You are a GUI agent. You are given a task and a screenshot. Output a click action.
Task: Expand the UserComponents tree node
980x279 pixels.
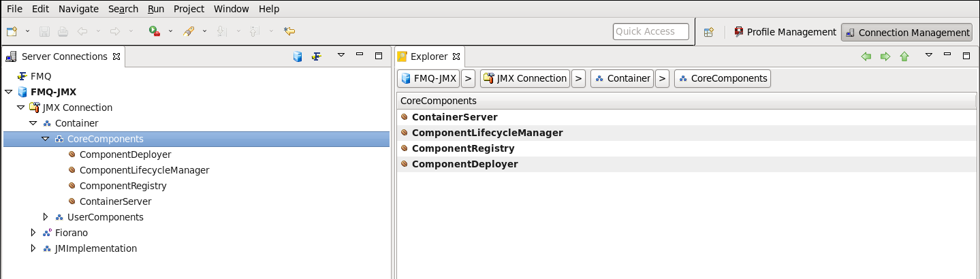[46, 217]
